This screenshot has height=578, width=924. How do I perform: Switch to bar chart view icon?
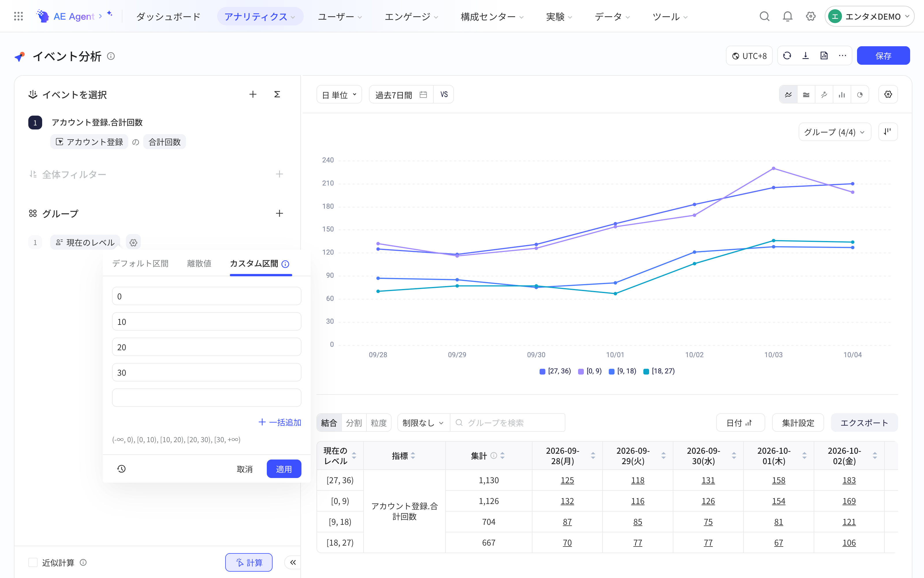842,95
